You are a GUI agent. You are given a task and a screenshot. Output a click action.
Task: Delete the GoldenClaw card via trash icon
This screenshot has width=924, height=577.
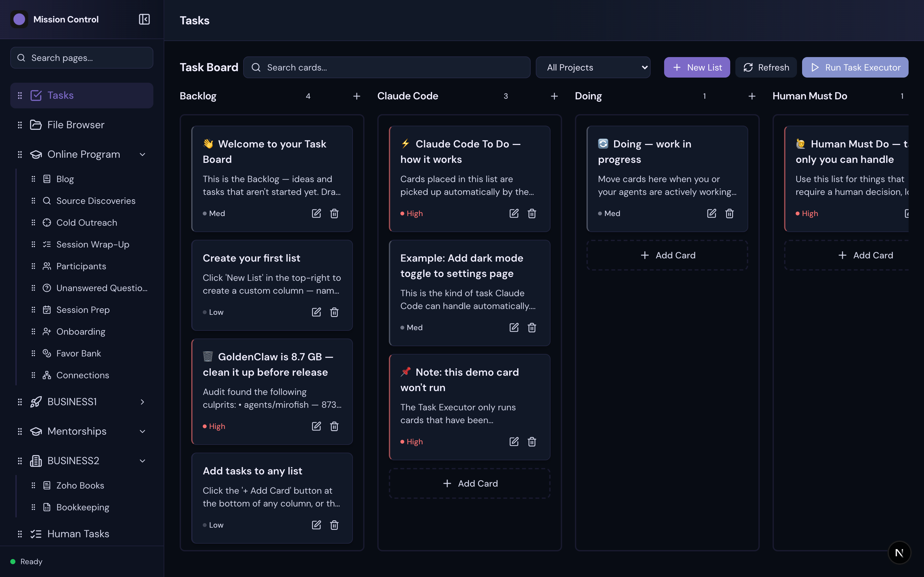click(334, 426)
